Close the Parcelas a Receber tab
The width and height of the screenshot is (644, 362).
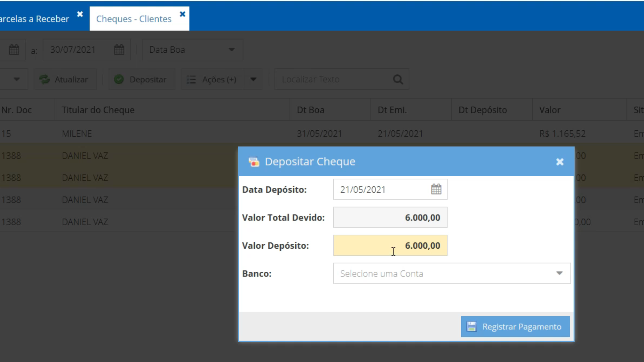(x=80, y=14)
